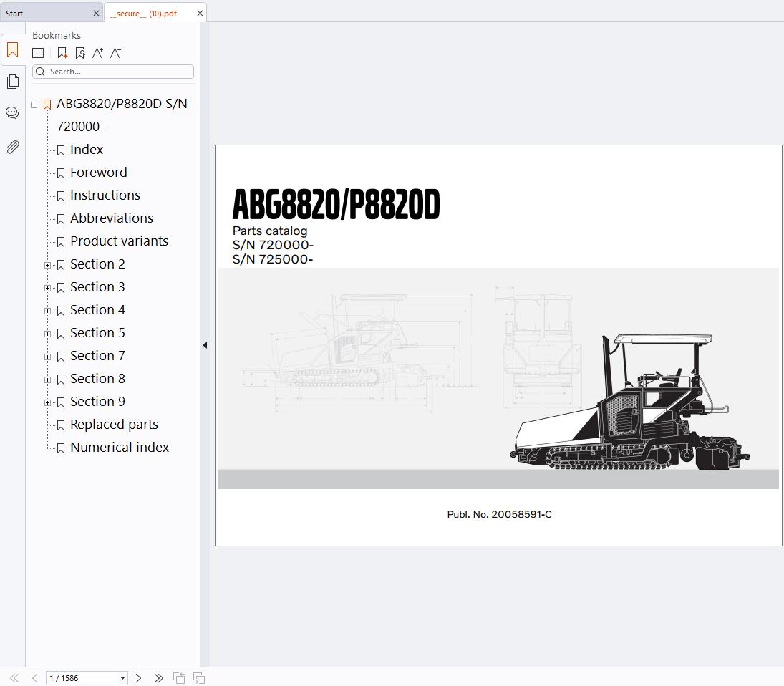Click the bookmarks search field

pyautogui.click(x=113, y=72)
